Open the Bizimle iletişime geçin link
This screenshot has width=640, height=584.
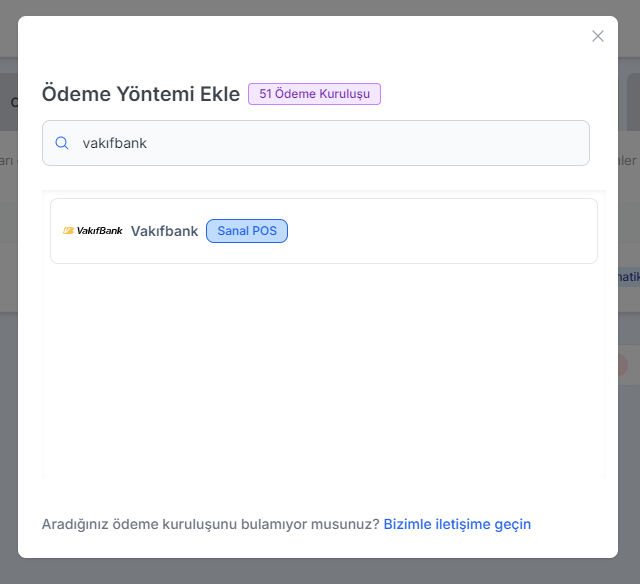coord(457,524)
